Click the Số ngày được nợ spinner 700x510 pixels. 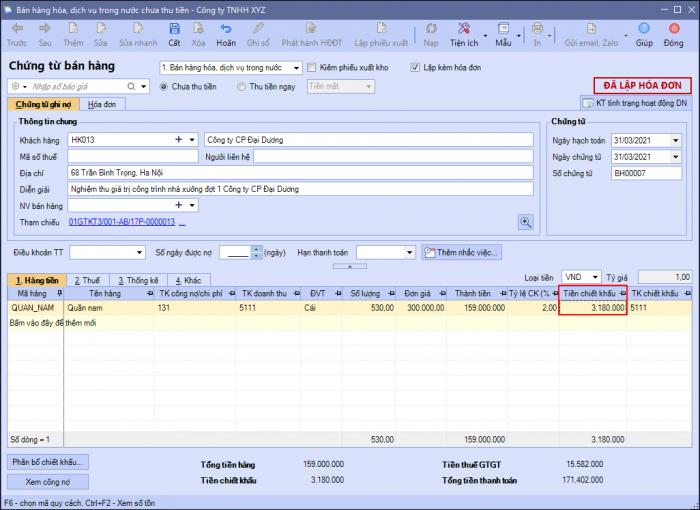[256, 252]
